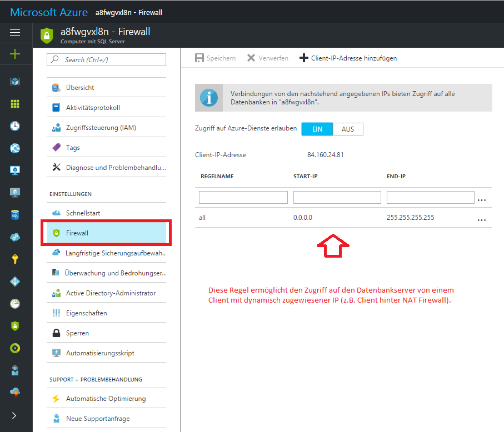Click the breadcrumb a8fwgvxl8n - Firewall
This screenshot has height=432, width=504.
[x=128, y=13]
